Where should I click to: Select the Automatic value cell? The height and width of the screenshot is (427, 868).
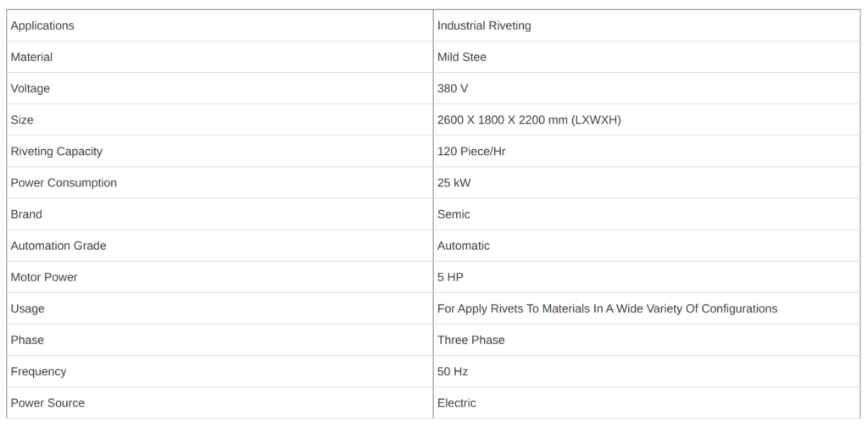coord(464,245)
